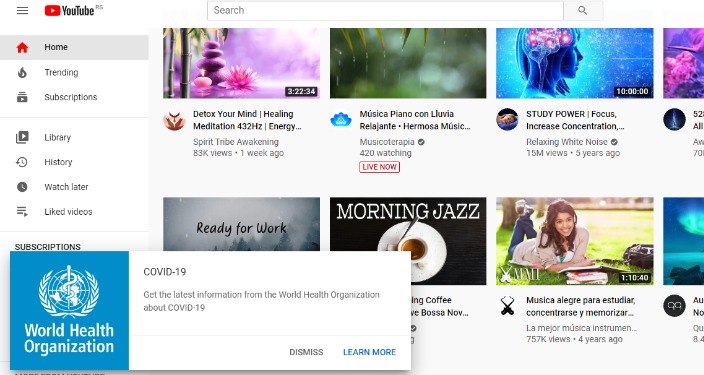Click the COVID-19 heading
The image size is (704, 375).
165,272
